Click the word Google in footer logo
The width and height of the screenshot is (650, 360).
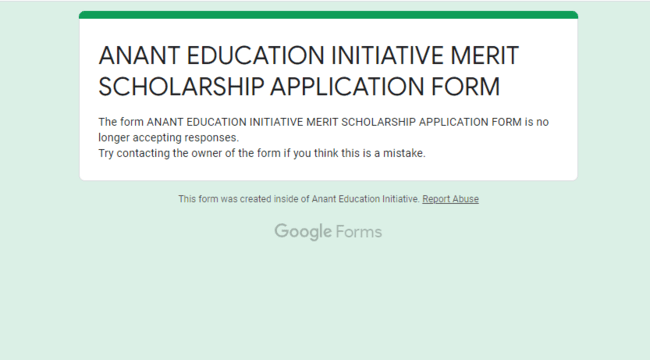[x=303, y=231]
